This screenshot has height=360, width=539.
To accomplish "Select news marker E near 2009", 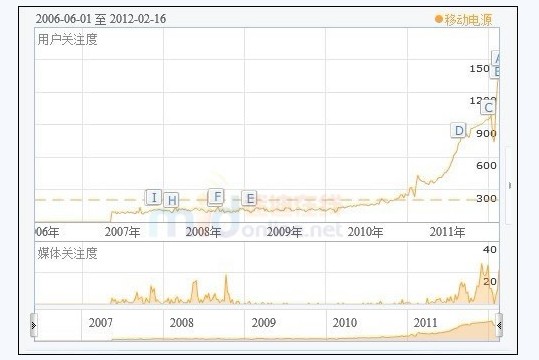I will pyautogui.click(x=250, y=198).
